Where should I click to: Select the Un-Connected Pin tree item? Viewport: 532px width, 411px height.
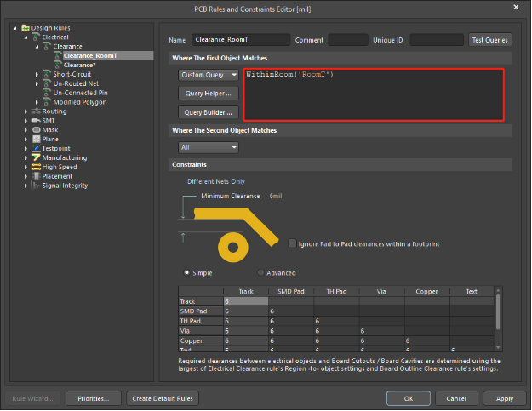click(80, 93)
